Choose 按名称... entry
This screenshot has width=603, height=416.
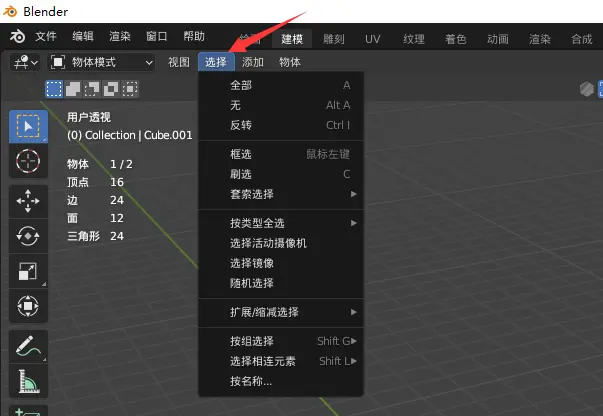click(x=281, y=381)
